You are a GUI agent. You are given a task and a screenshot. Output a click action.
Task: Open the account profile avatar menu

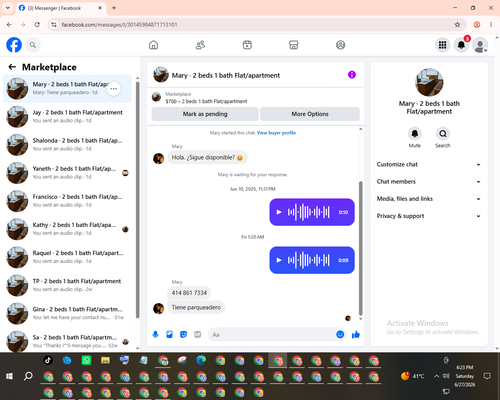(x=480, y=45)
